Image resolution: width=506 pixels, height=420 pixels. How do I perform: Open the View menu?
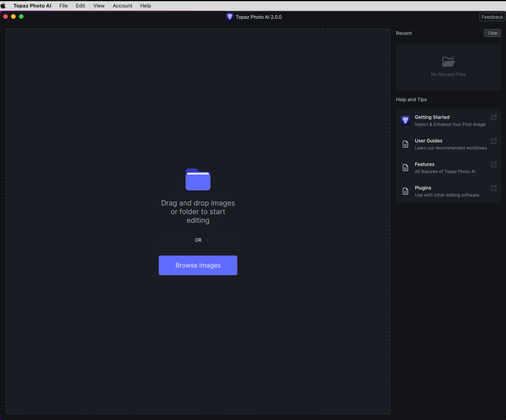(x=99, y=5)
